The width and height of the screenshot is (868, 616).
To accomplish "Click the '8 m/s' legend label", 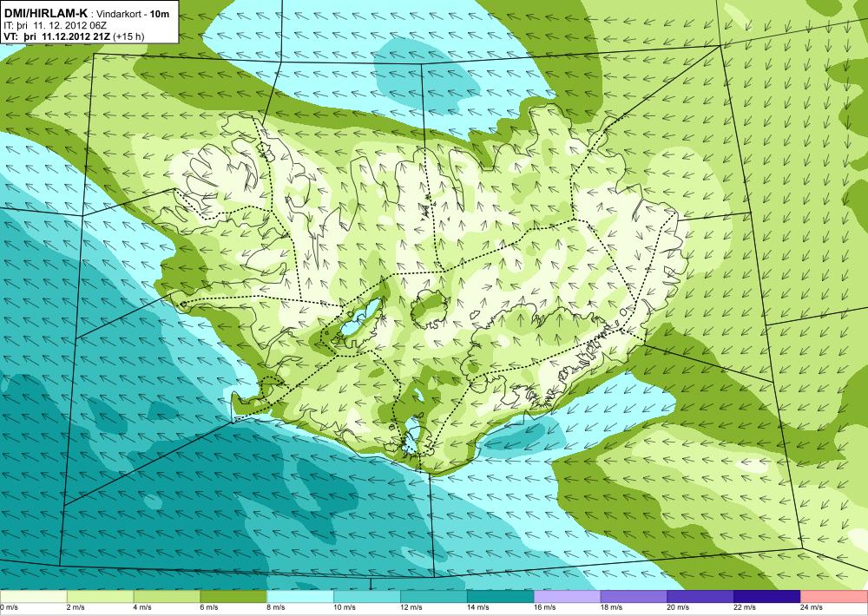I will [x=276, y=607].
